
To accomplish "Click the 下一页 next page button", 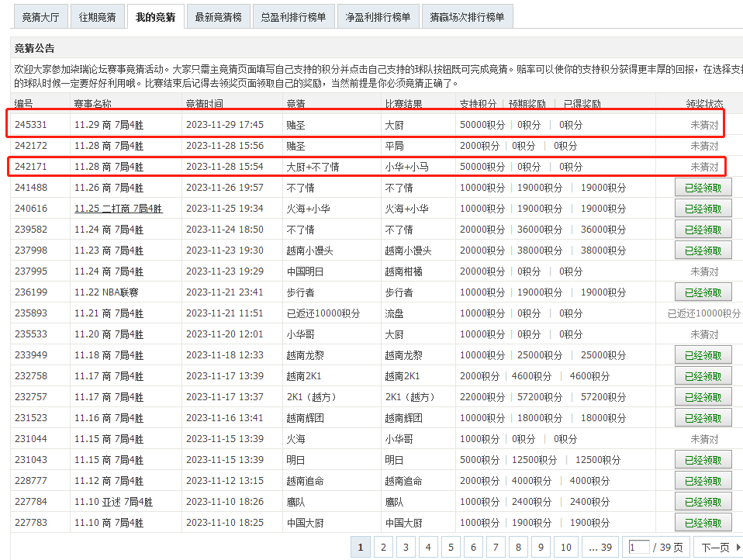I will (715, 548).
